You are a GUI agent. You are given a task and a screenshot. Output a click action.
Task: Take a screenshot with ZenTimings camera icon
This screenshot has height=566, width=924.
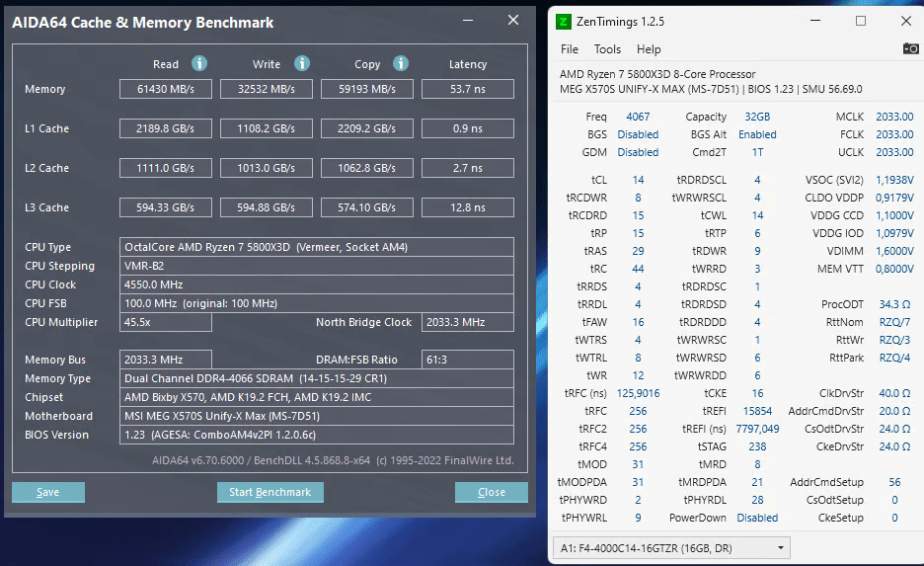pyautogui.click(x=910, y=48)
